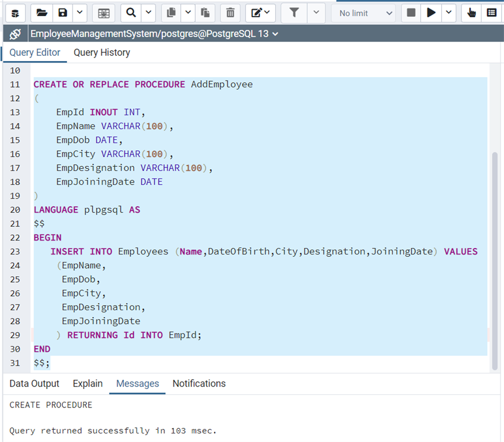The image size is (504, 442).
Task: Execute the query with play button
Action: click(x=431, y=13)
